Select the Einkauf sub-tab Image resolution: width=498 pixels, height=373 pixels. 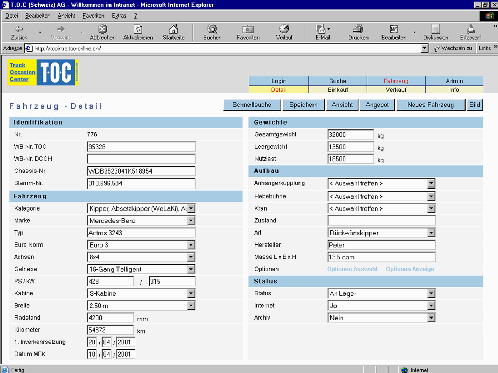click(338, 90)
